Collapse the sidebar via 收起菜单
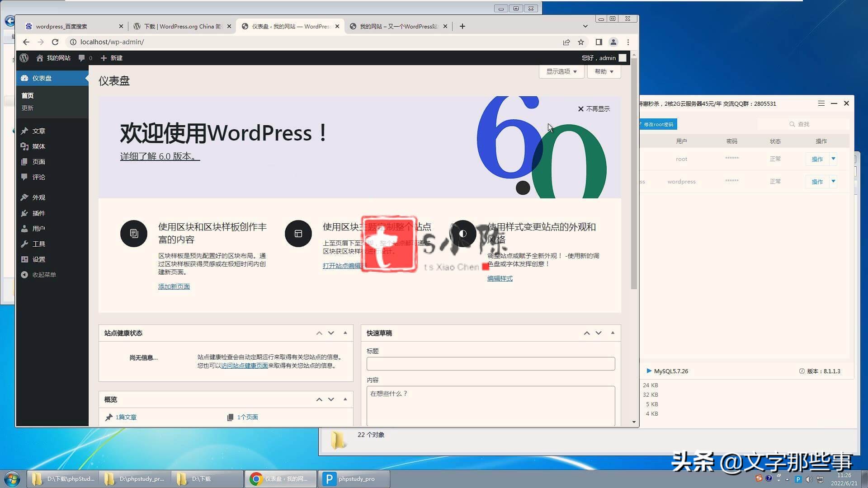 point(43,274)
